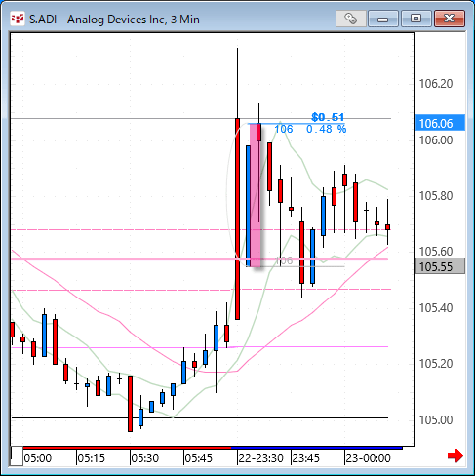Click the 23-00:00 time axis label

pos(369,458)
